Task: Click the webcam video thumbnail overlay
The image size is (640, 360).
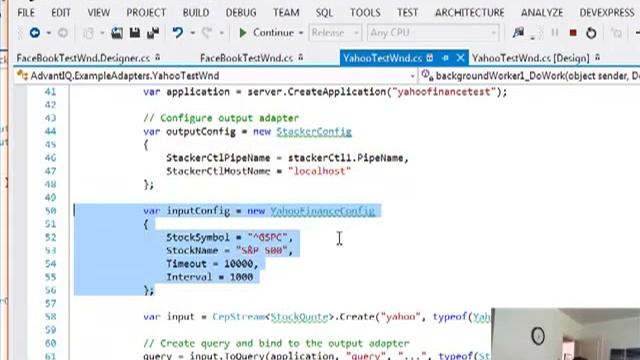Action: tap(566, 334)
